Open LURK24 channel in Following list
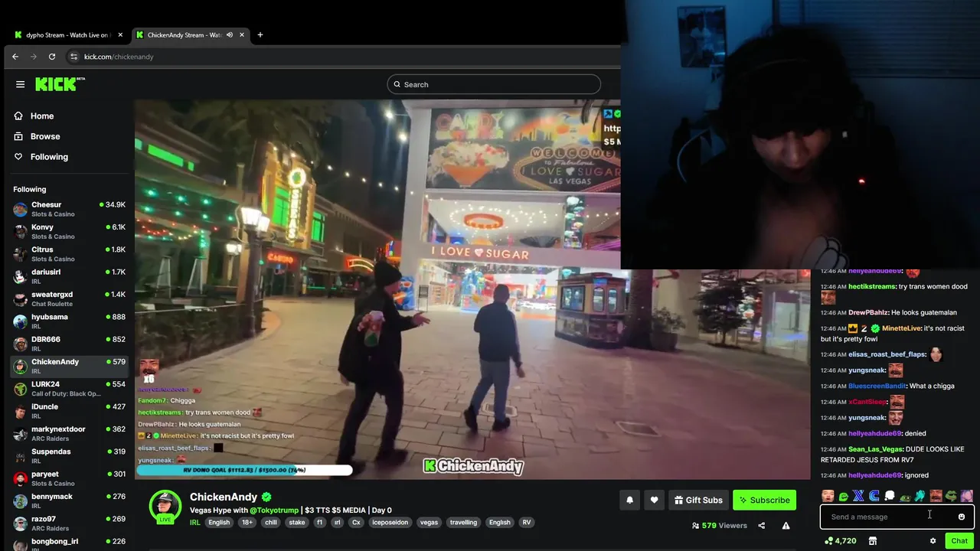Viewport: 980px width, 551px height. 69,388
